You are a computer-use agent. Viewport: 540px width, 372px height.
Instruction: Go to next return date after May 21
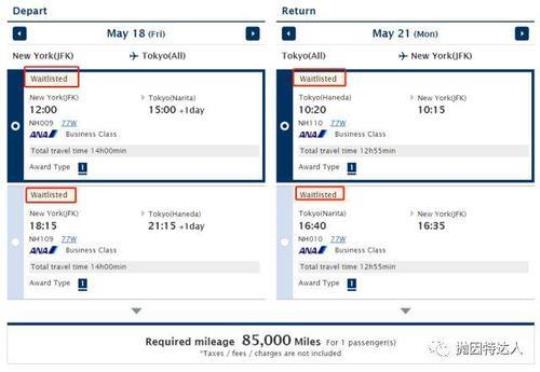click(522, 34)
